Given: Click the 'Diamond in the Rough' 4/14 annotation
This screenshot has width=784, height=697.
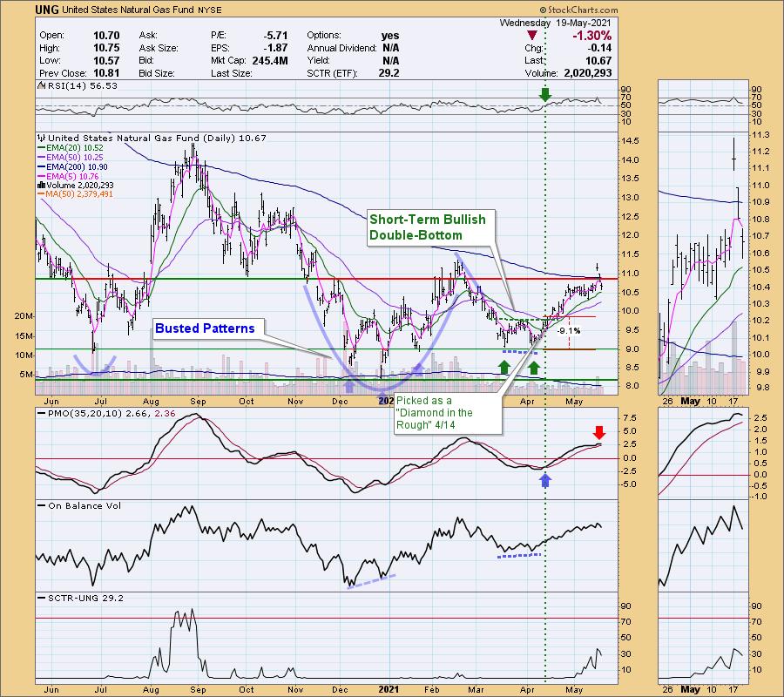Looking at the screenshot, I should (448, 414).
